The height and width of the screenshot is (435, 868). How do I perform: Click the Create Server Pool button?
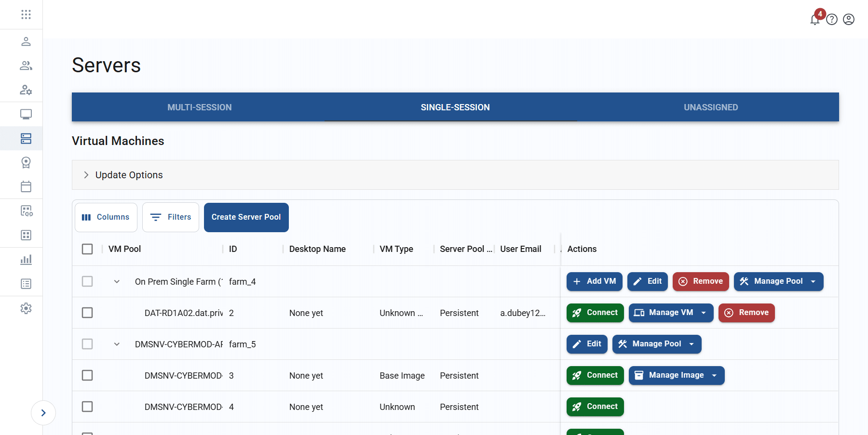pyautogui.click(x=246, y=217)
